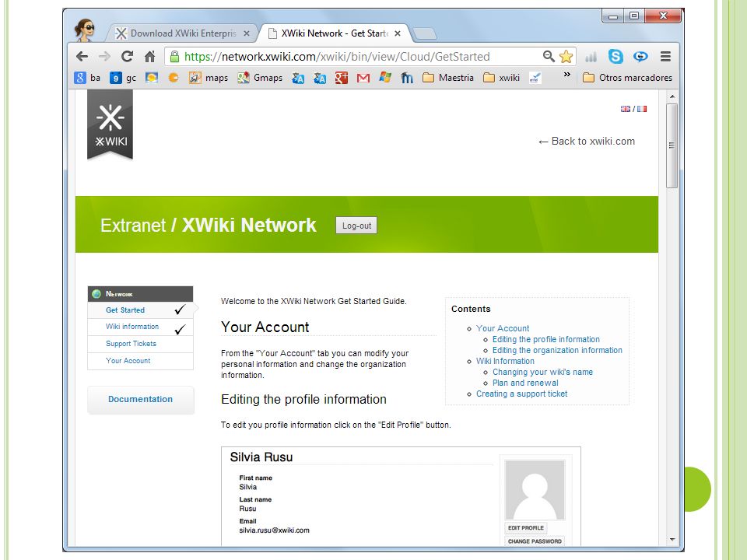Open the Windows flag bookmark icon
747x560 pixels.
click(385, 77)
